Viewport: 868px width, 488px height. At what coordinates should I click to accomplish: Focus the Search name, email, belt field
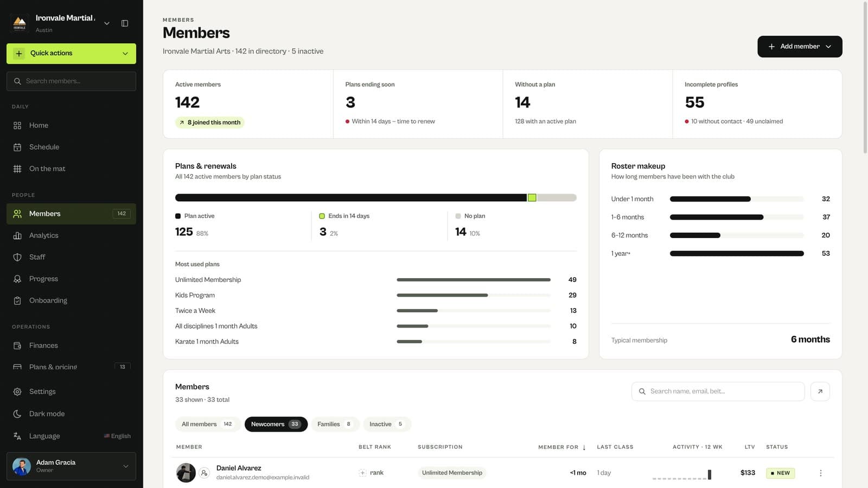click(718, 391)
